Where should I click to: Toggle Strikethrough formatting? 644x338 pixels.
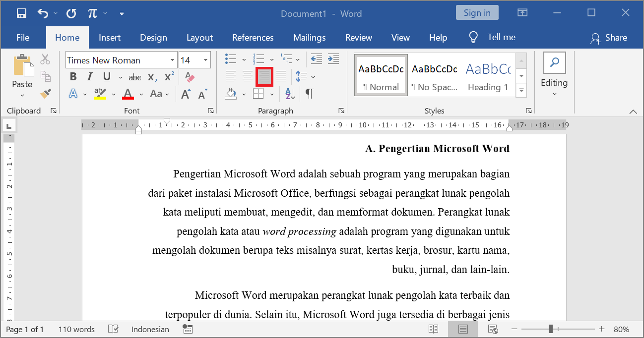click(x=135, y=77)
